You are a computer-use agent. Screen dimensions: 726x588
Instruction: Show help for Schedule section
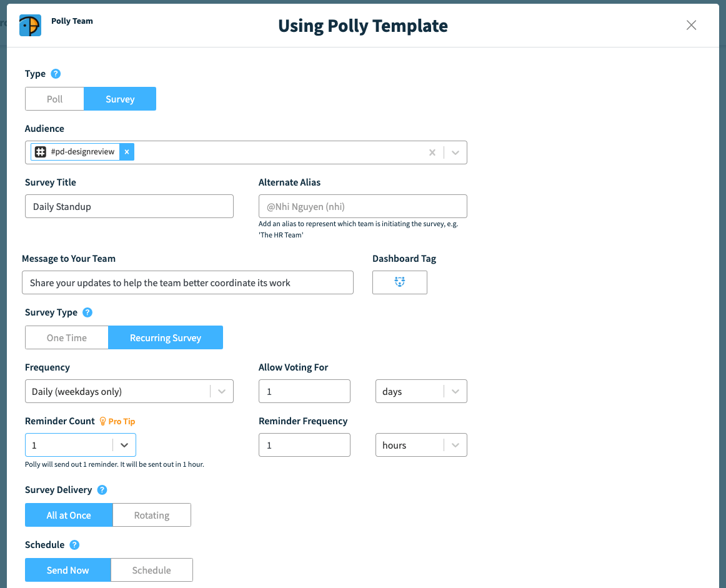(x=74, y=545)
